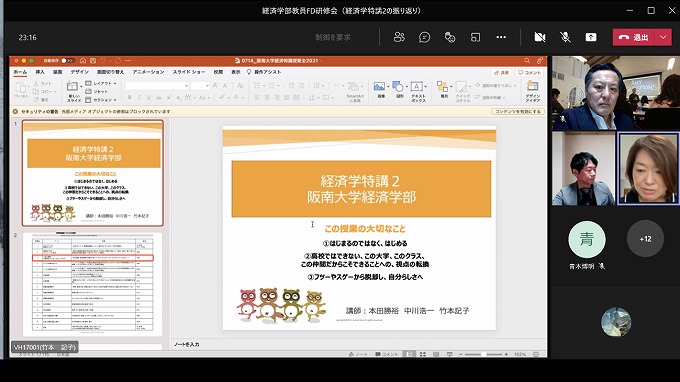
Task: Switch to normal view icon in status bar
Action: click(x=409, y=354)
